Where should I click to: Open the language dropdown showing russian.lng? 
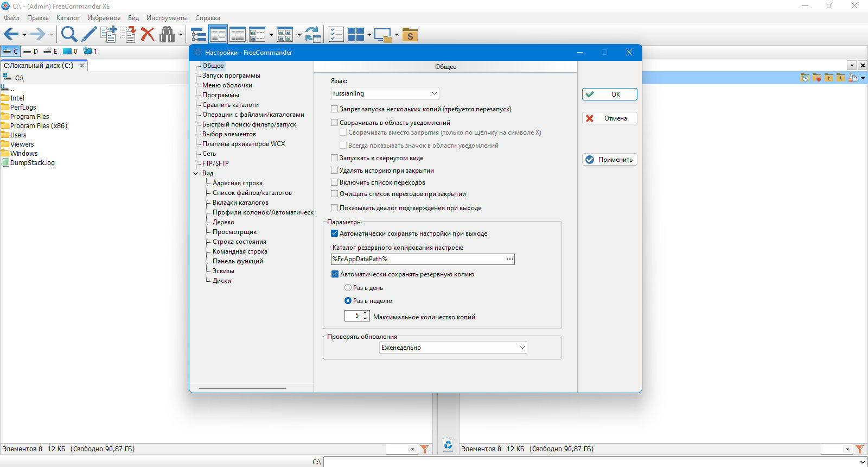click(385, 93)
